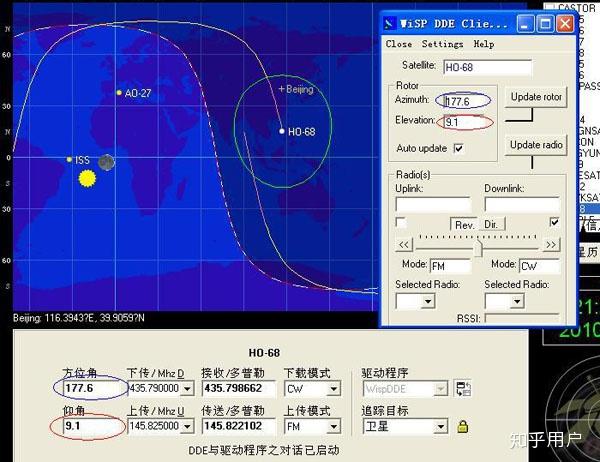Open the Help menu in WiSP DDE

(484, 44)
